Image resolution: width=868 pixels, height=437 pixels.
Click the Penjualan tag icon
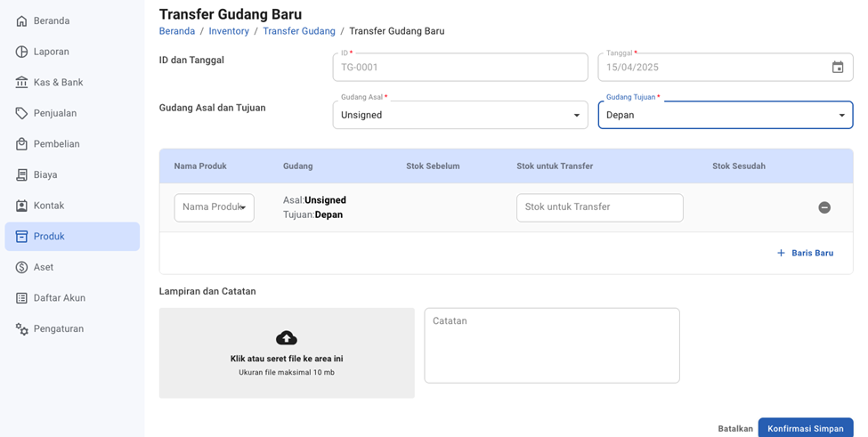21,113
